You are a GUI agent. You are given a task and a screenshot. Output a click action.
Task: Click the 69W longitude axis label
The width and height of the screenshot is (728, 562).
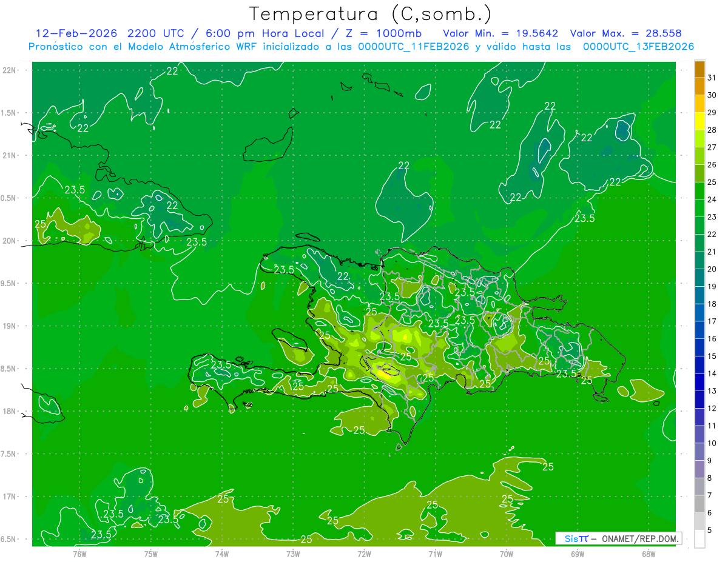click(578, 554)
